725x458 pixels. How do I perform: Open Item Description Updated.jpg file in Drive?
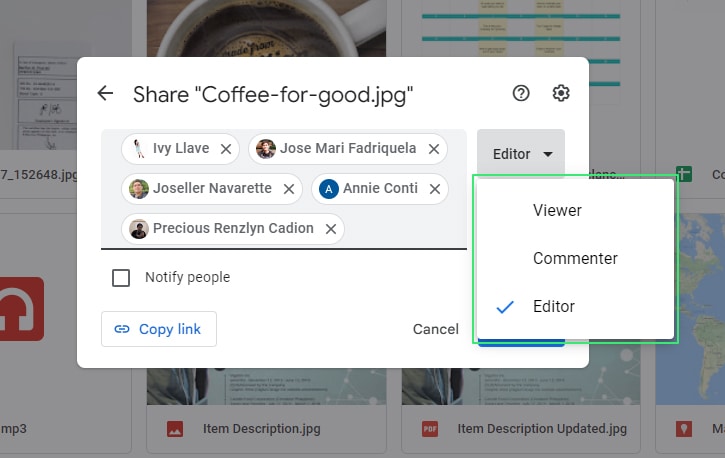click(521, 429)
